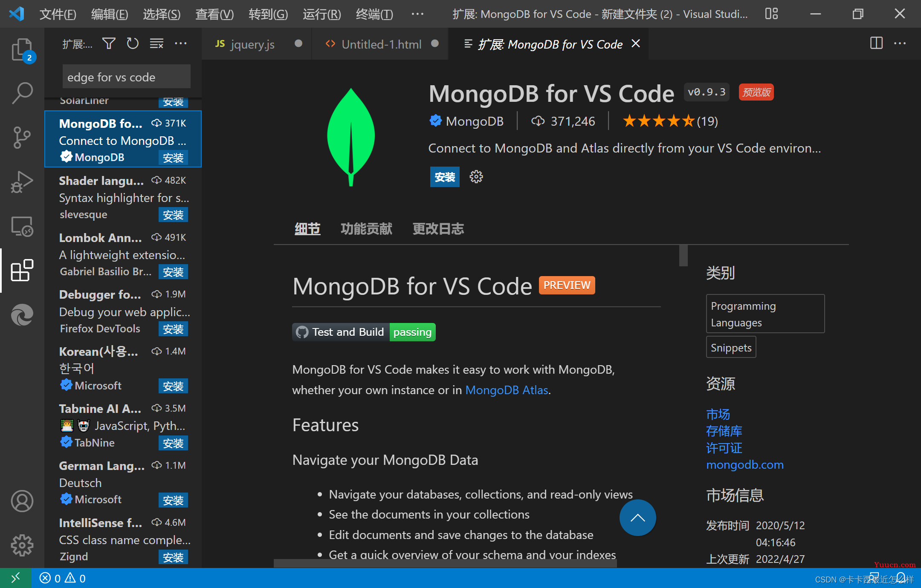Click the split editor right icon
The width and height of the screenshot is (921, 588).
[876, 43]
